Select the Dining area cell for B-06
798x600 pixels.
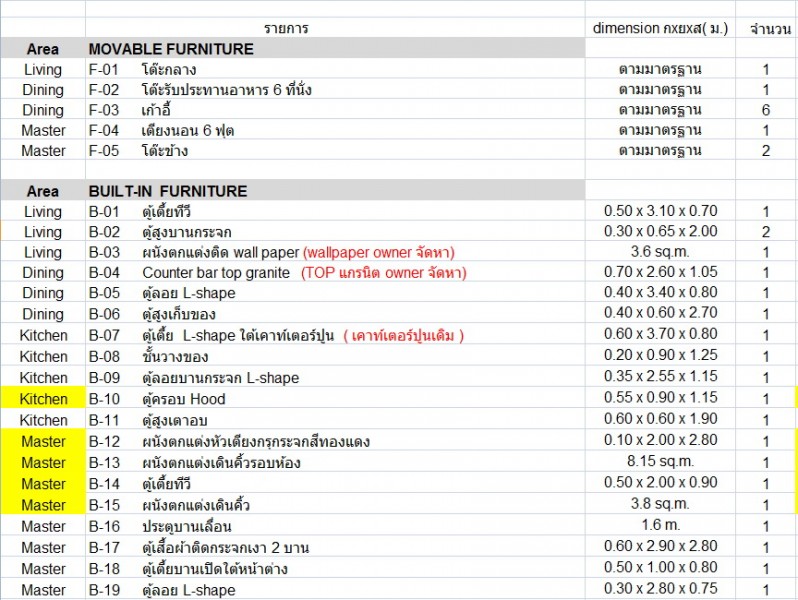pos(43,313)
